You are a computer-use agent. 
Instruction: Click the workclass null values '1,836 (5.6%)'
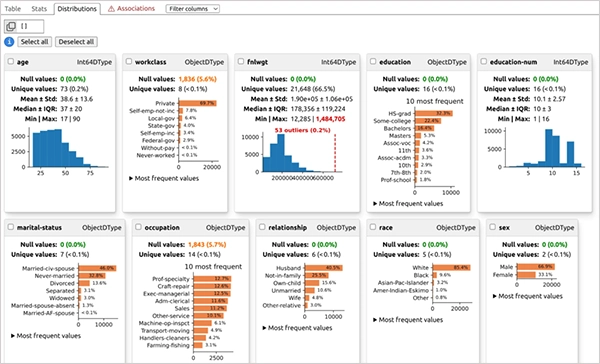197,79
